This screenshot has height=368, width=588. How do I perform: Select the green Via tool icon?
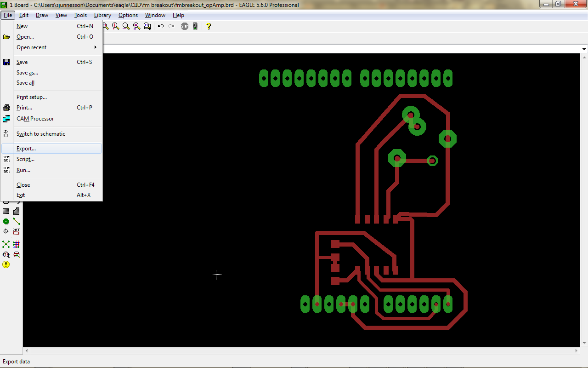[6, 221]
